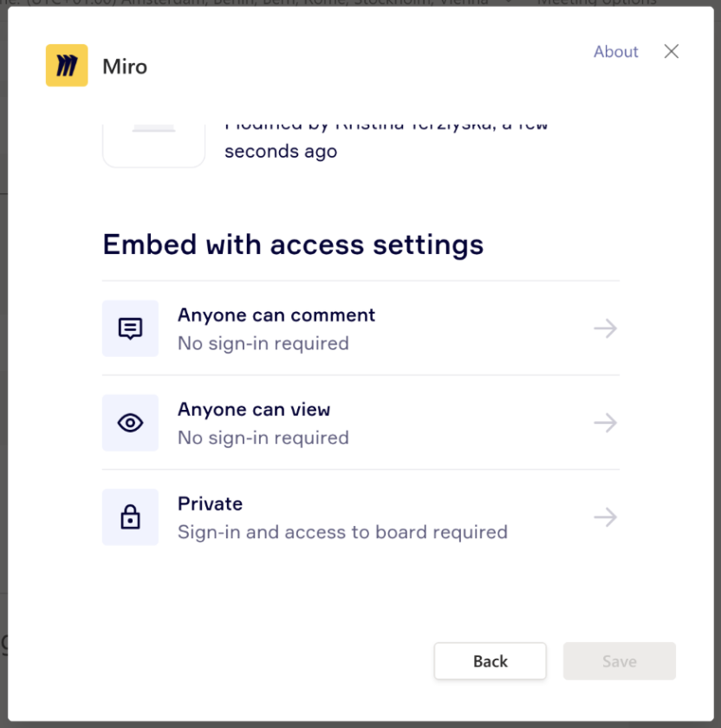Image resolution: width=721 pixels, height=728 pixels.
Task: Click the padlock icon for Private access
Action: (x=130, y=517)
